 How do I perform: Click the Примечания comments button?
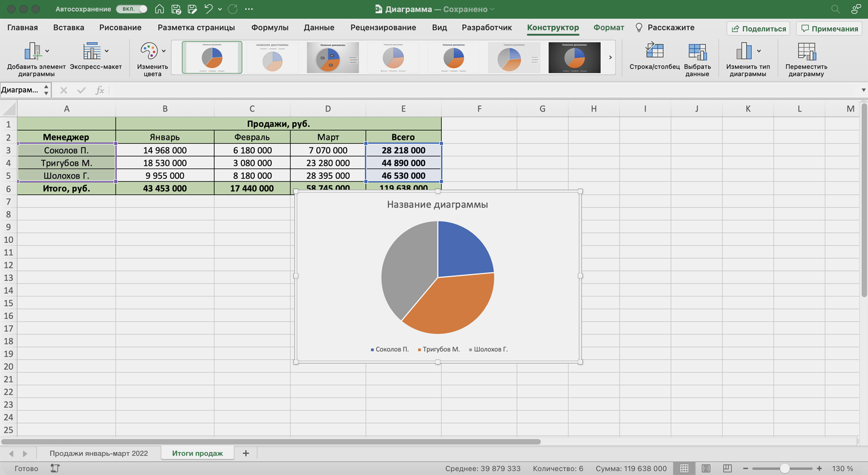pos(829,28)
